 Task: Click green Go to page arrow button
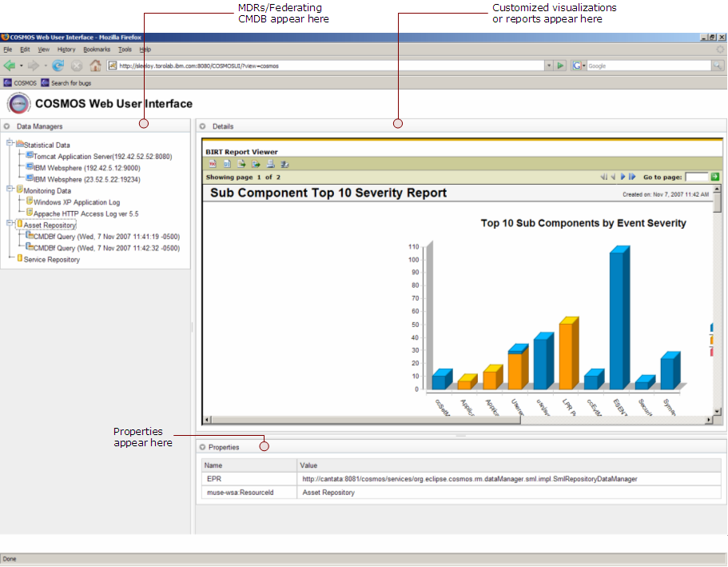(x=715, y=177)
